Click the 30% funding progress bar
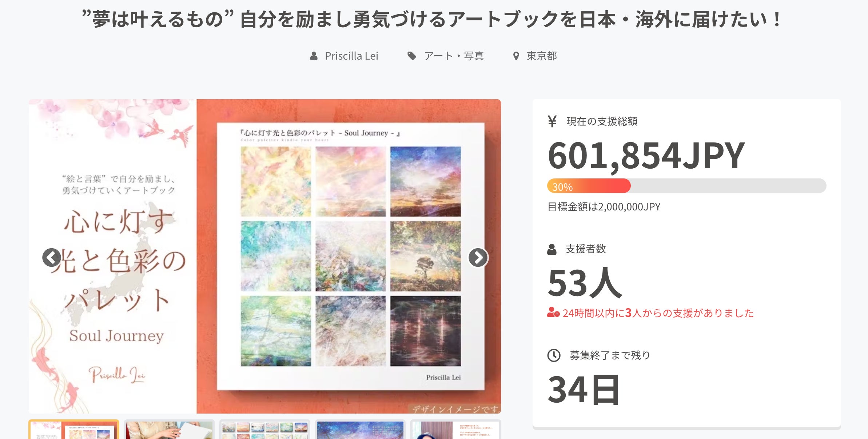Screen dimensions: 868x439 point(686,186)
